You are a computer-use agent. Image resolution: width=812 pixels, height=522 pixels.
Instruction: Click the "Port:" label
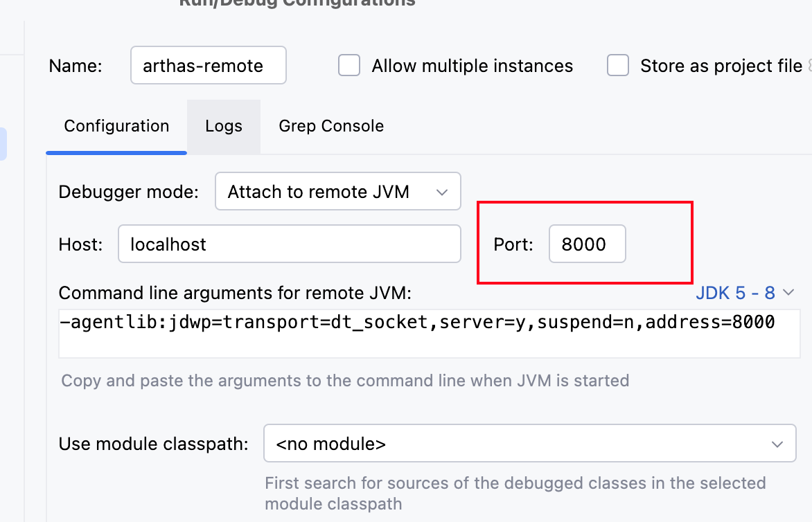click(513, 244)
